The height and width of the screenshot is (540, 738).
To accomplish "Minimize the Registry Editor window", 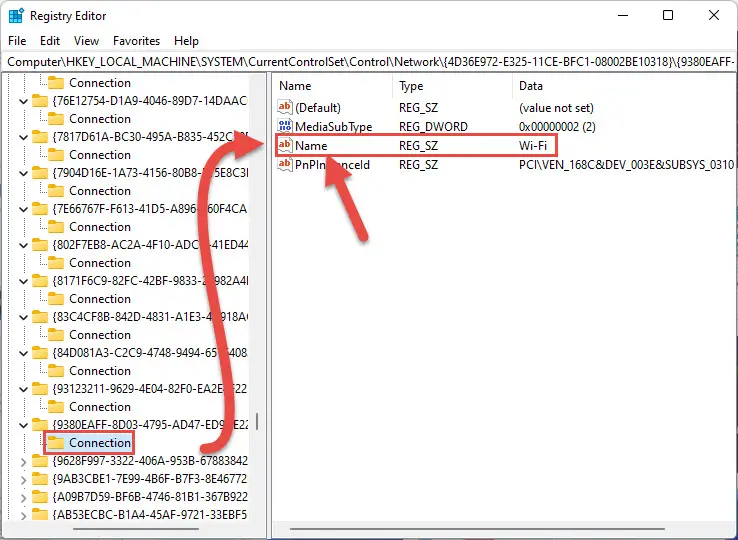I will [623, 16].
